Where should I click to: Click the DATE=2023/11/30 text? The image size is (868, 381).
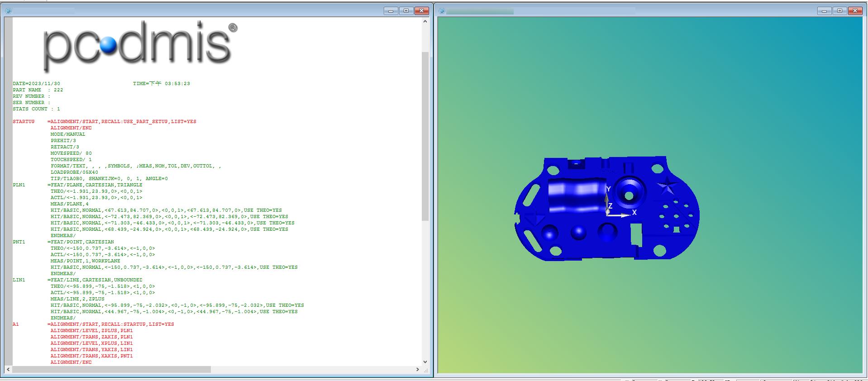36,84
